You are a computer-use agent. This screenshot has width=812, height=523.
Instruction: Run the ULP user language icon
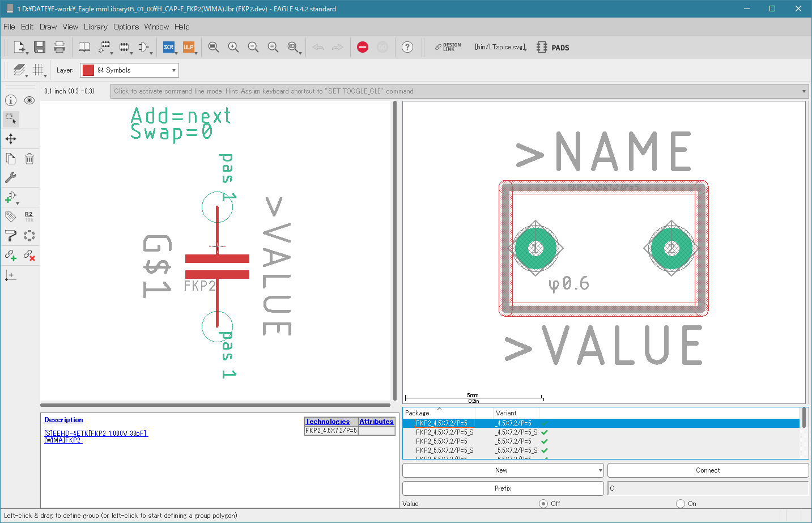(189, 47)
